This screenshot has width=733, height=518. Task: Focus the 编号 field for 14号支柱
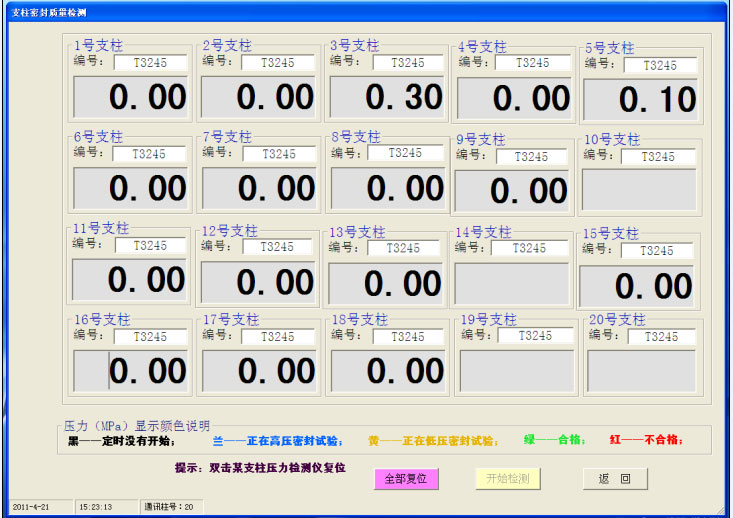530,248
